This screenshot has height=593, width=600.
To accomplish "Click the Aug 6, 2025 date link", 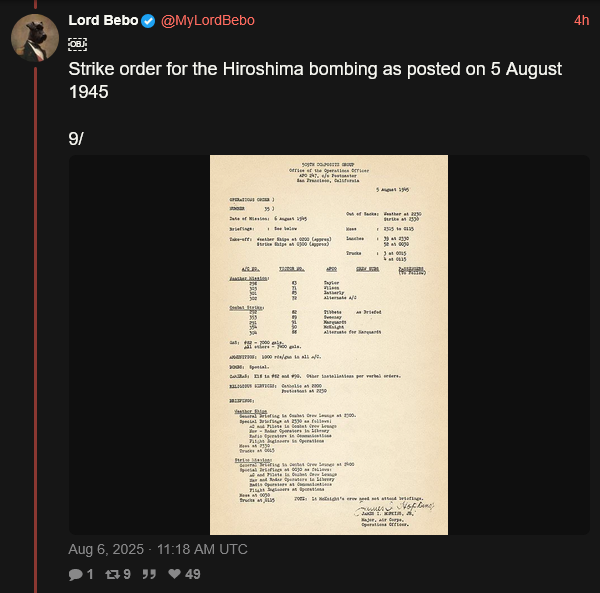I will point(158,549).
